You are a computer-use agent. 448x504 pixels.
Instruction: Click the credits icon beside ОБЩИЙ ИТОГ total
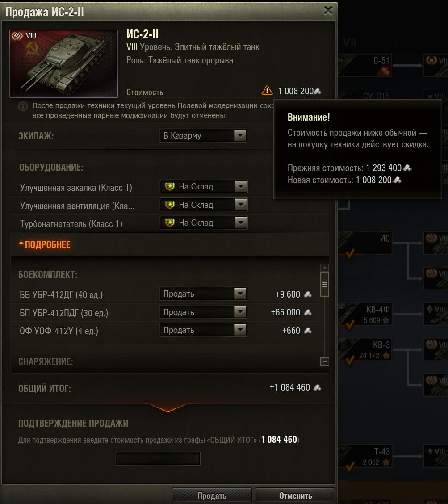click(317, 388)
